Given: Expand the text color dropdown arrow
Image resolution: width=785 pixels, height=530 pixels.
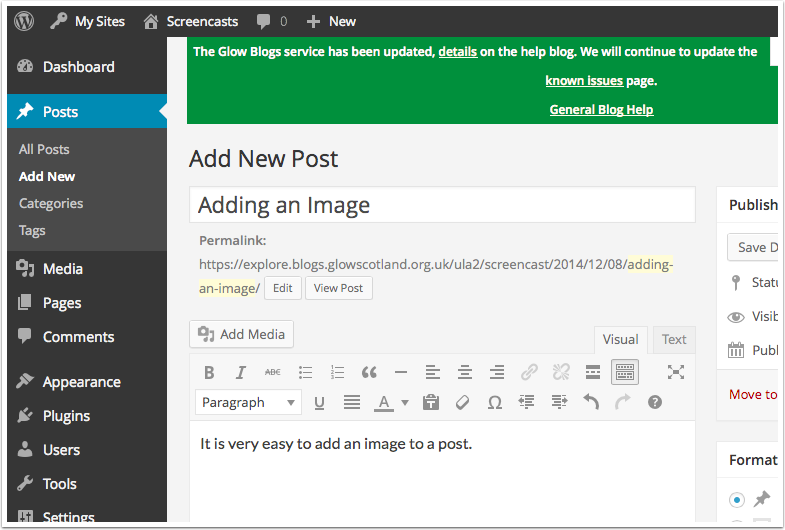Looking at the screenshot, I should (x=405, y=403).
